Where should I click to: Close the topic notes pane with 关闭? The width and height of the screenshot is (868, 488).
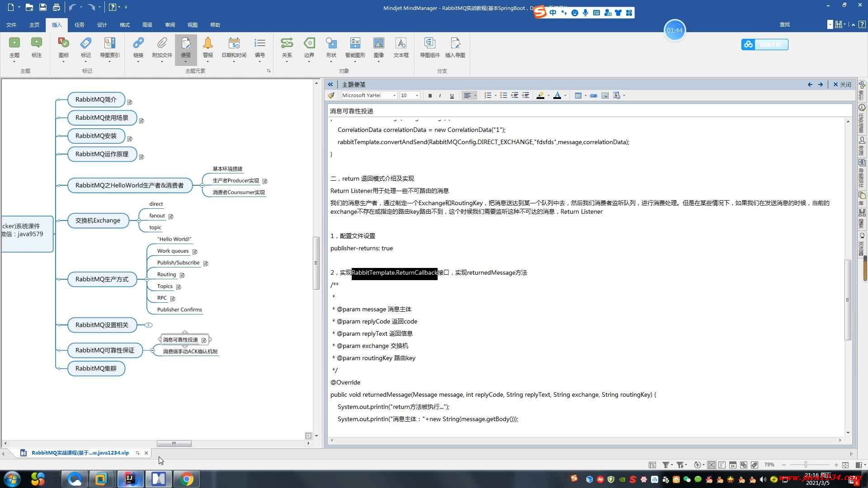coord(842,84)
